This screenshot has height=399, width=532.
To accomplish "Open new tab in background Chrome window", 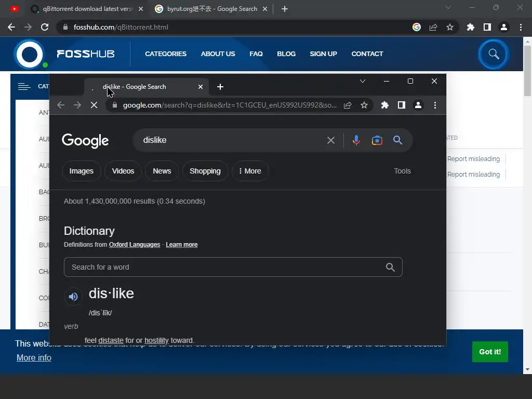I will pyautogui.click(x=285, y=9).
